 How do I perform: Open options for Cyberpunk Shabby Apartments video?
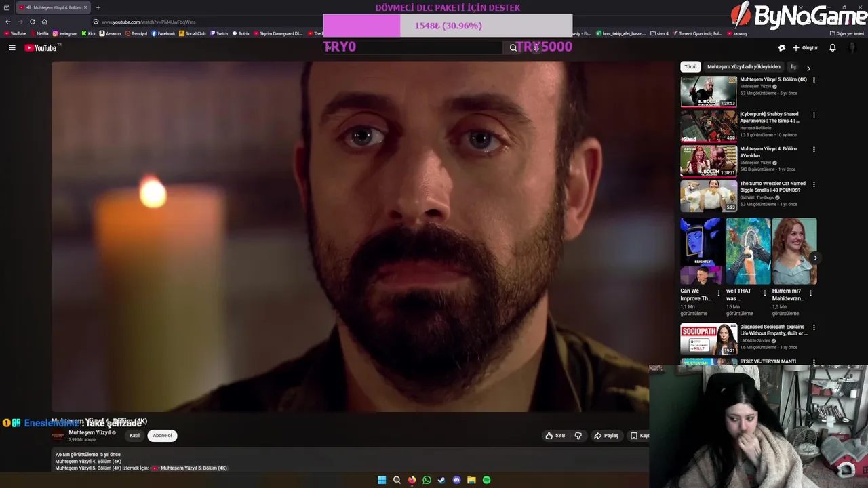pyautogui.click(x=814, y=115)
